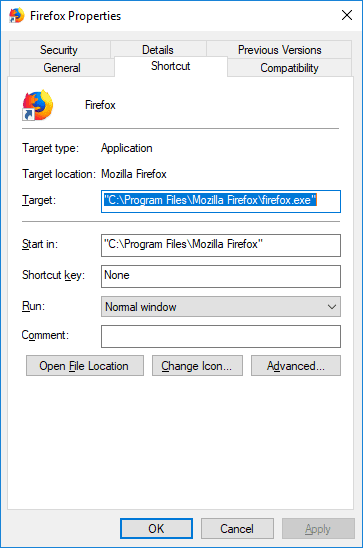Click the empty Comment field
The height and width of the screenshot is (548, 363).
(221, 337)
